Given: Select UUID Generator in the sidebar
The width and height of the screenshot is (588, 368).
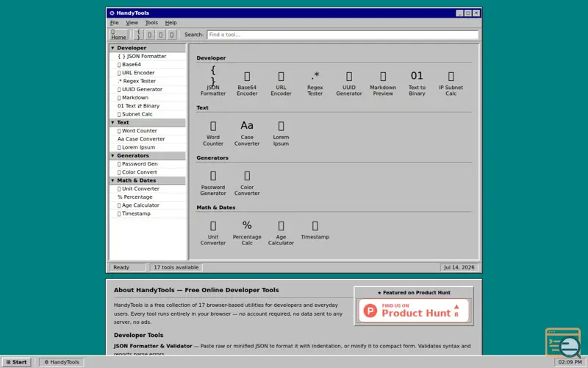Looking at the screenshot, I should 148,89.
